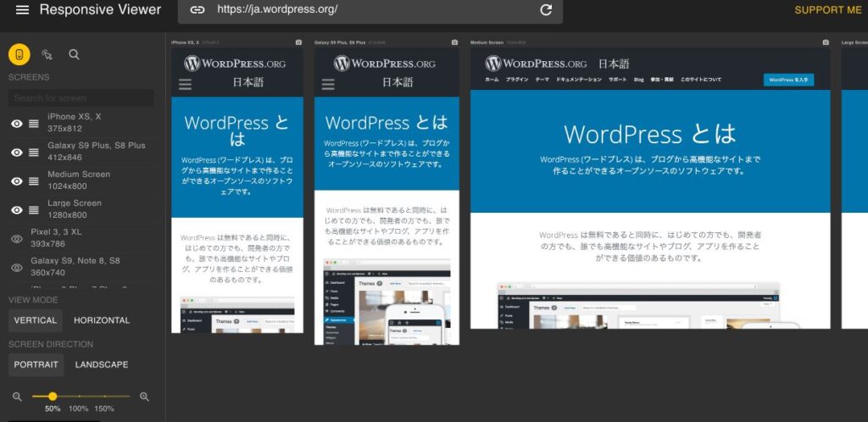Click the Responsive Viewer title
The width and height of the screenshot is (868, 422).
100,9
